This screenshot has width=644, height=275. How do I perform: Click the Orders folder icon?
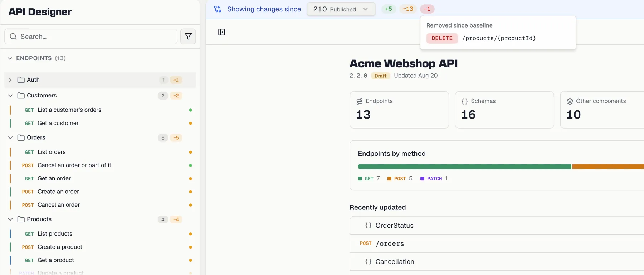[21, 137]
